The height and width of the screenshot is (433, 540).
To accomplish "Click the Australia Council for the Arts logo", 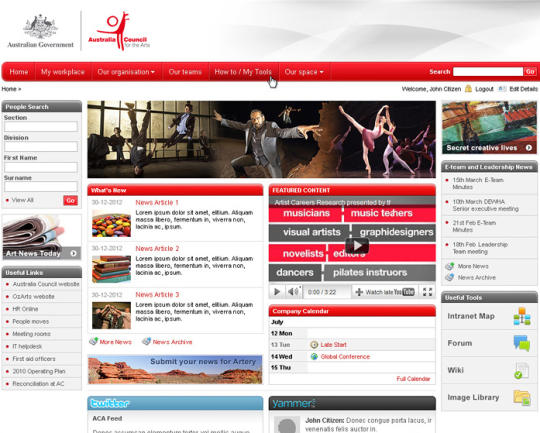I will [x=119, y=31].
